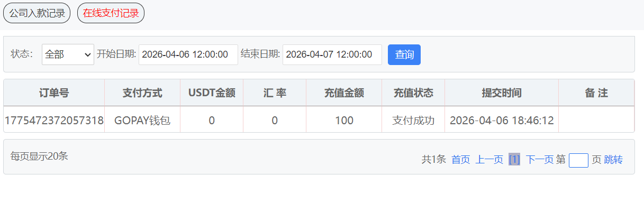Click the GOPAY钱包 payment method cell

point(142,121)
